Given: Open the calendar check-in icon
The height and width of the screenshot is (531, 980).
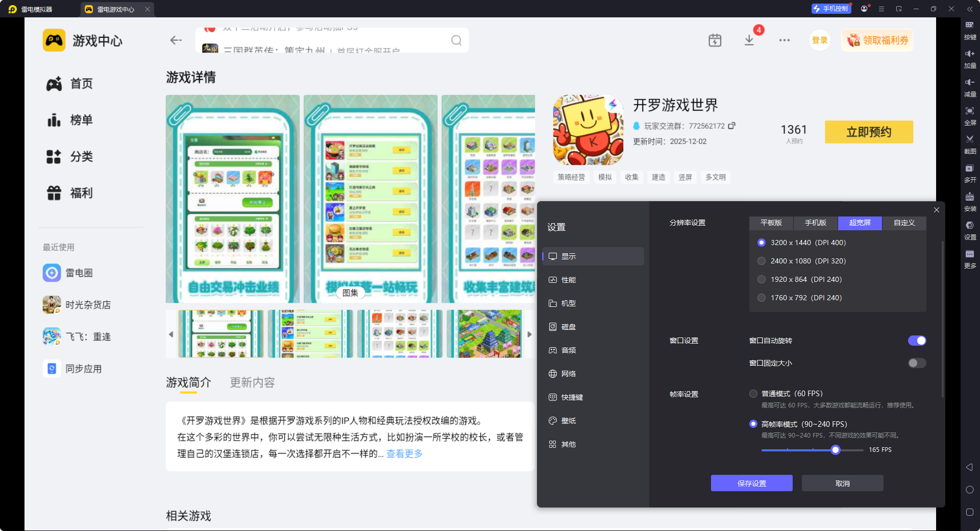Looking at the screenshot, I should (x=715, y=40).
